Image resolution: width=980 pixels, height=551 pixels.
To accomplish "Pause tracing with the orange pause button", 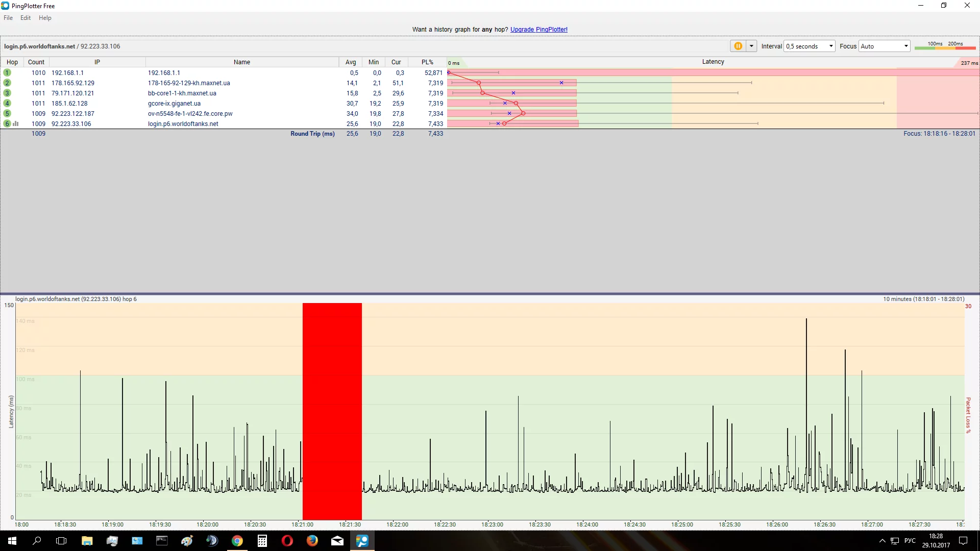I will [x=738, y=46].
